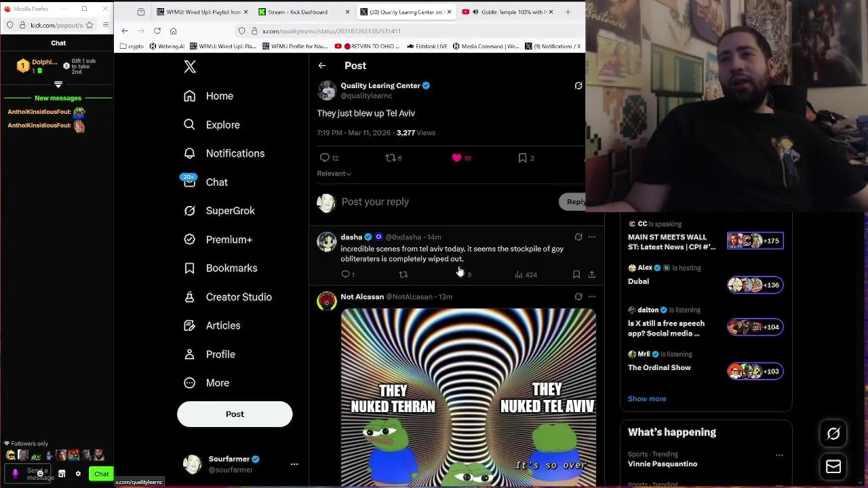Click reply icon with 12 replies
868x488 pixels.
pyautogui.click(x=329, y=158)
